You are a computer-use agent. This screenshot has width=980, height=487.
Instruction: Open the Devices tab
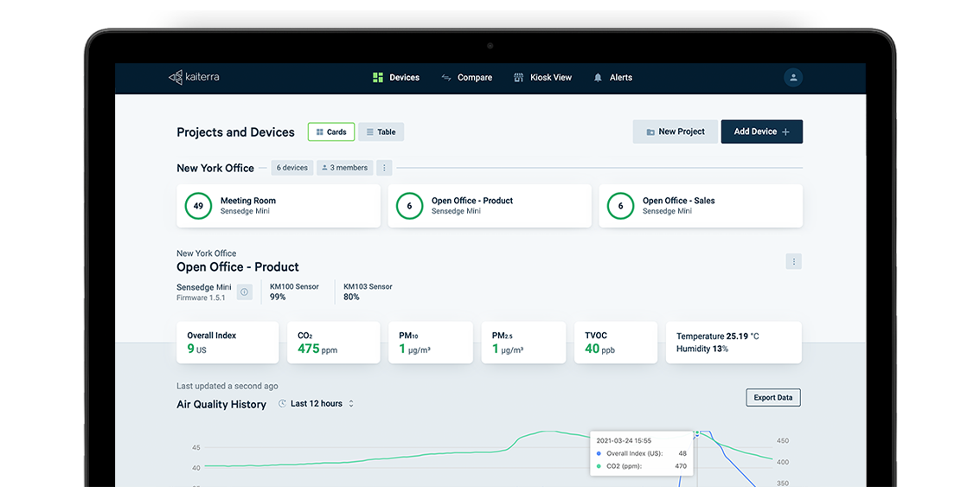[396, 78]
